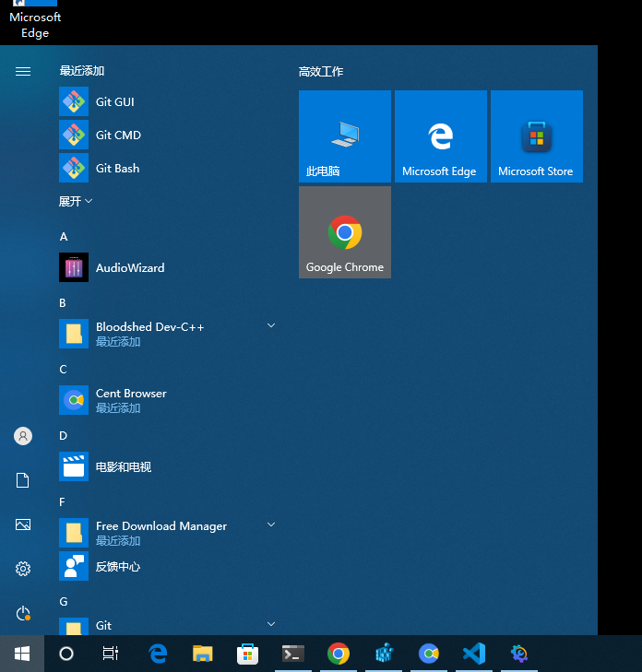Open the Microsoft Store tile
Screen dimensions: 642x672
point(537,136)
